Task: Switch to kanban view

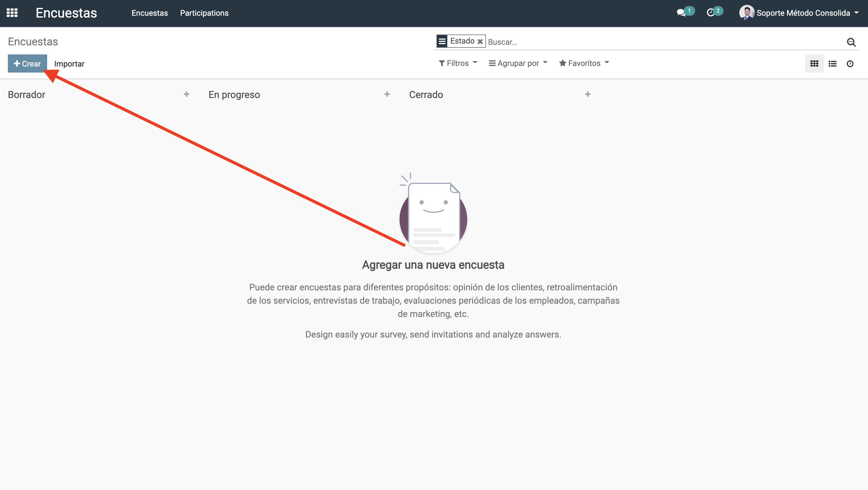Action: [x=814, y=64]
